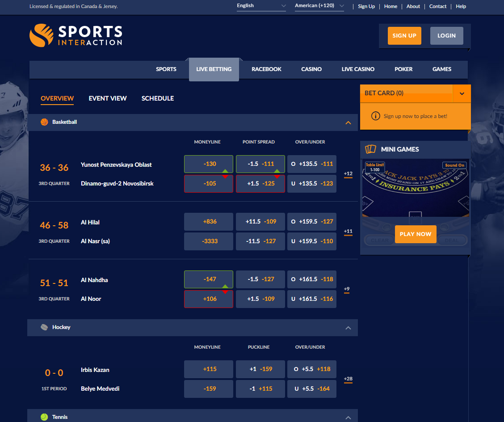The height and width of the screenshot is (422, 504).
Task: Open the American (+120) odds format dropdown
Action: coord(319,6)
